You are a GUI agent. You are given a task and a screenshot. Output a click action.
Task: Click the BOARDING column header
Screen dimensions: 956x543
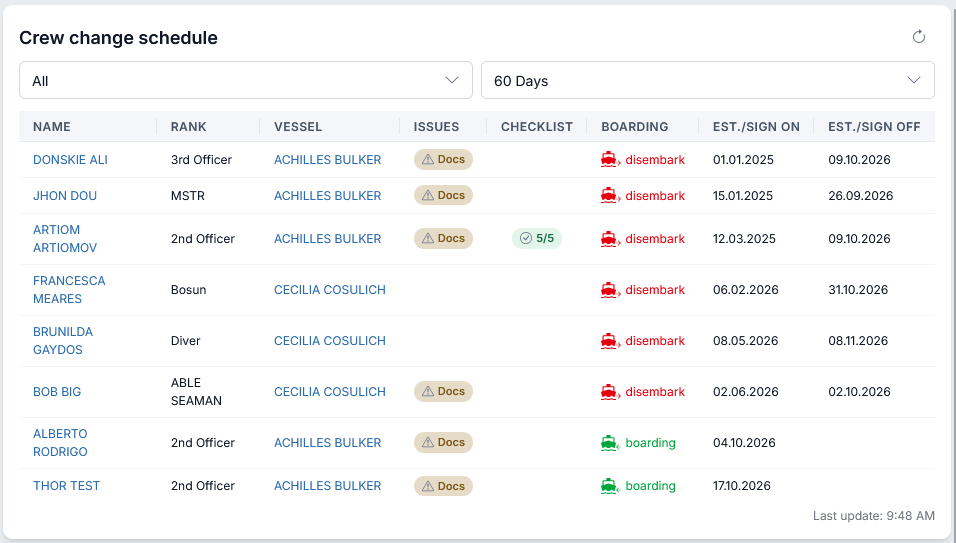635,127
